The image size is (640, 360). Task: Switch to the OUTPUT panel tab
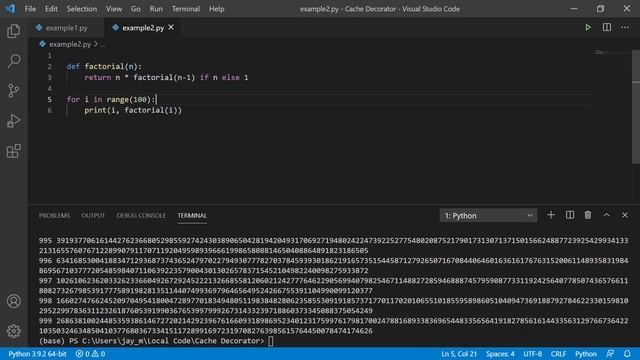(x=93, y=215)
